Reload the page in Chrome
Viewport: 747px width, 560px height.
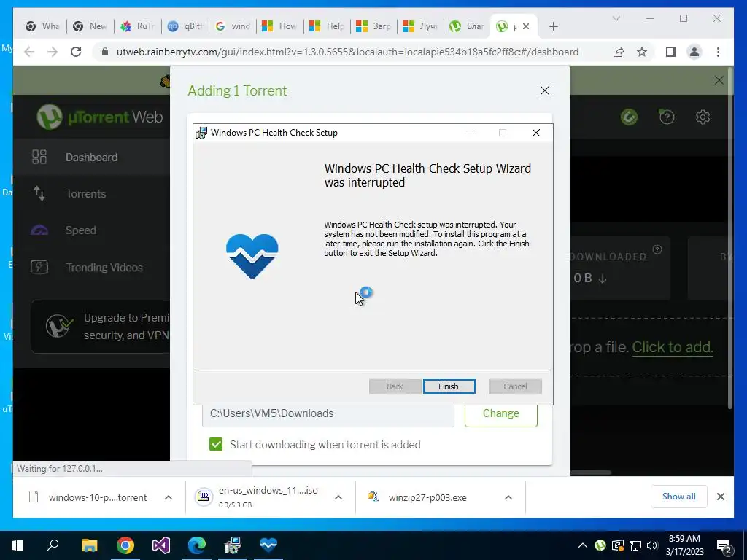(x=76, y=52)
